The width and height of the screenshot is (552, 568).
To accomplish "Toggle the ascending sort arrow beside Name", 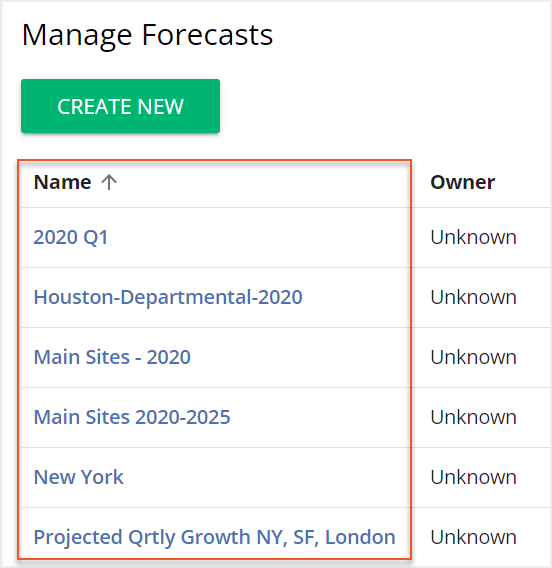I will 109,182.
